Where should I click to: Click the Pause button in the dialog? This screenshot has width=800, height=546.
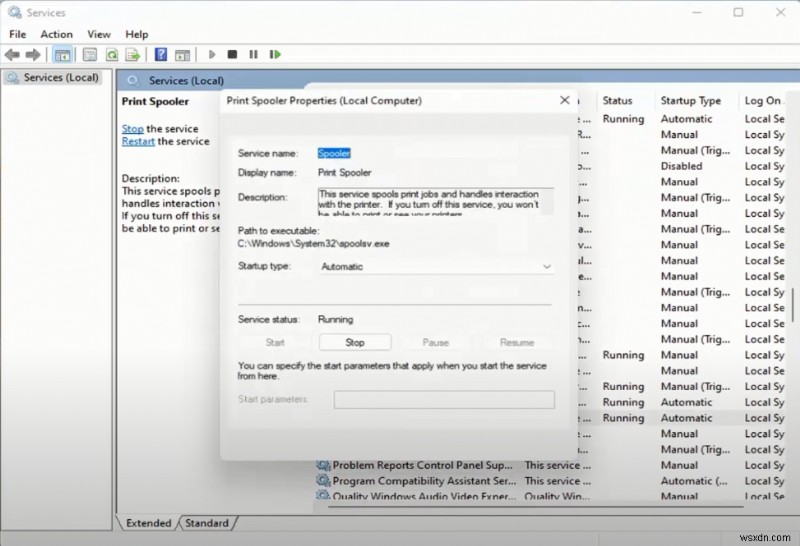click(x=436, y=342)
